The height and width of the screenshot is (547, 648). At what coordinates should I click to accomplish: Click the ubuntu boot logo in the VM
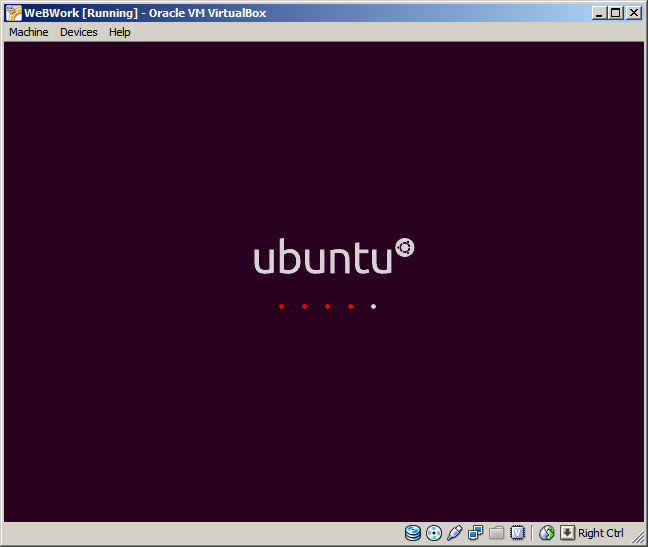tap(334, 256)
